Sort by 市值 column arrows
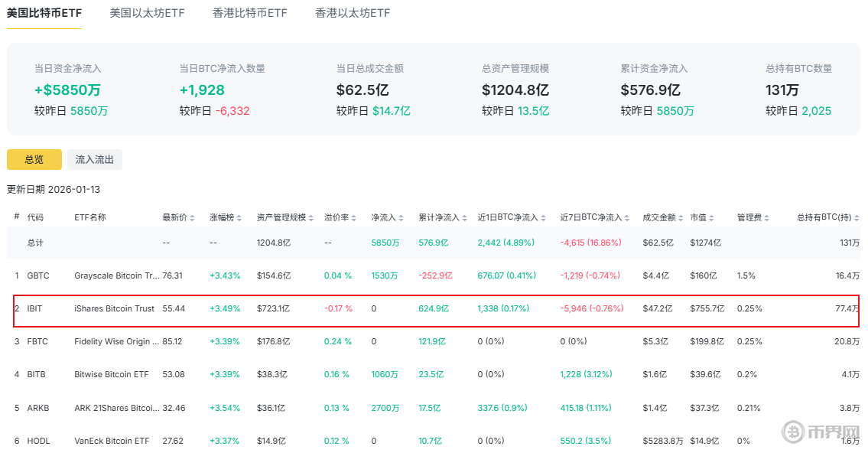Viewport: 868px width, 453px height. pyautogui.click(x=711, y=218)
